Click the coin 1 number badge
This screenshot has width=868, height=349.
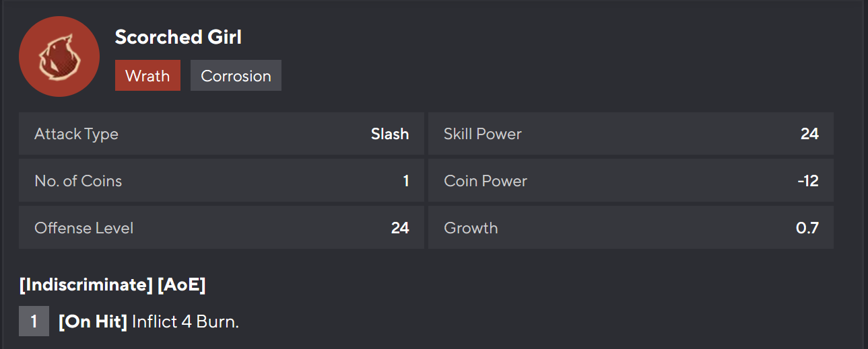[34, 321]
